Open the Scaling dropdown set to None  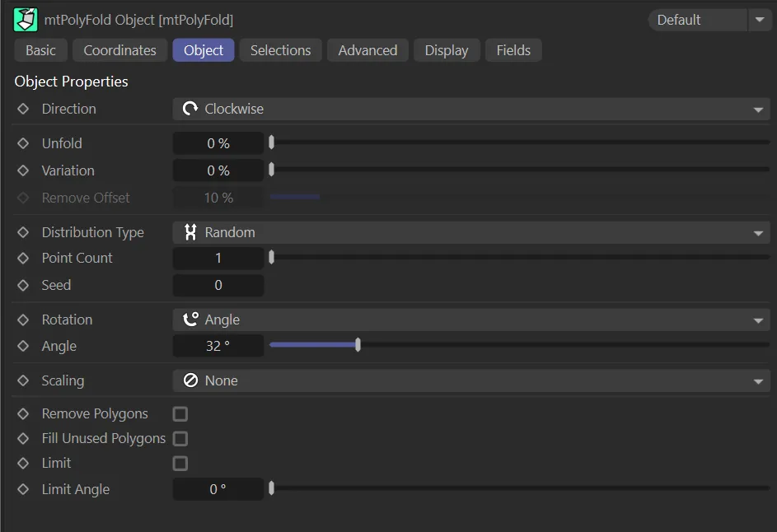470,380
